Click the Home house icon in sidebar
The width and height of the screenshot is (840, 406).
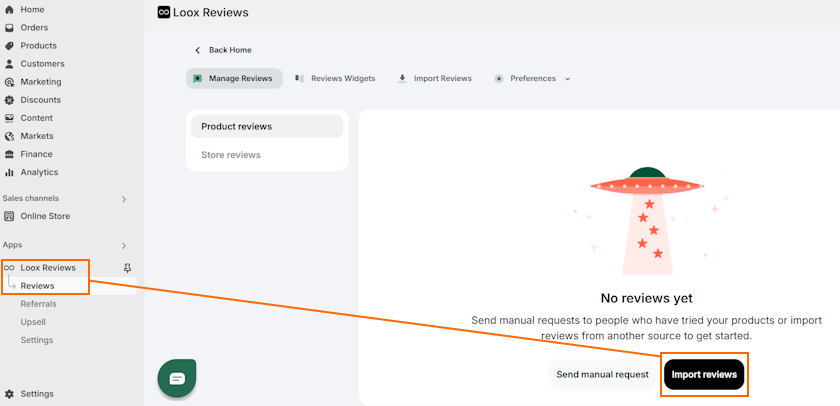coord(9,10)
